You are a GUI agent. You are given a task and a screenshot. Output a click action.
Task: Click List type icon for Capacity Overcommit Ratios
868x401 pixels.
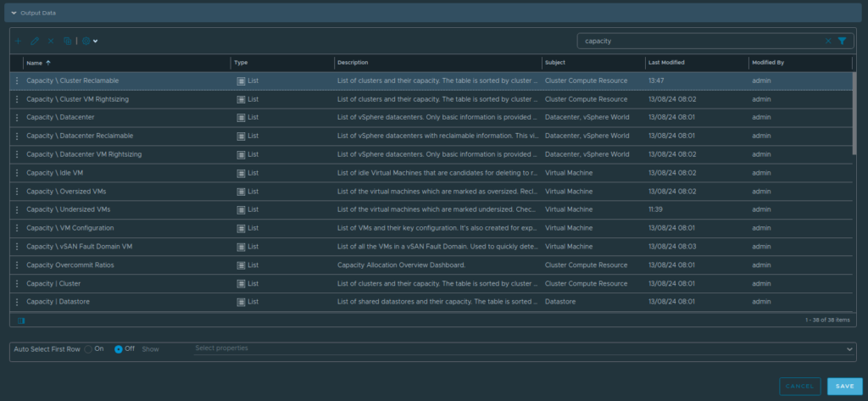241,265
